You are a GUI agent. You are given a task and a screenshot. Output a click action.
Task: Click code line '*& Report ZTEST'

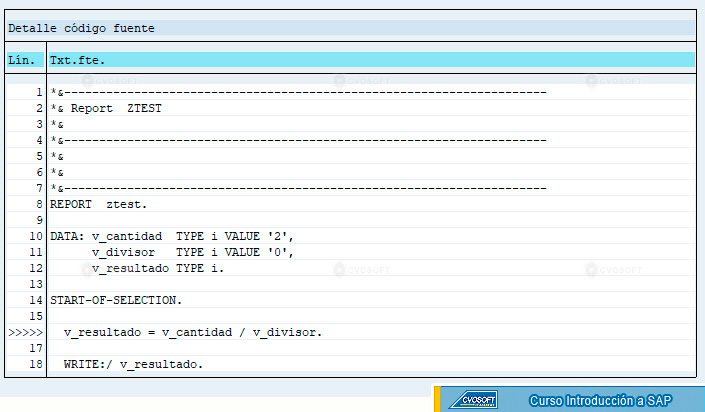(106, 108)
